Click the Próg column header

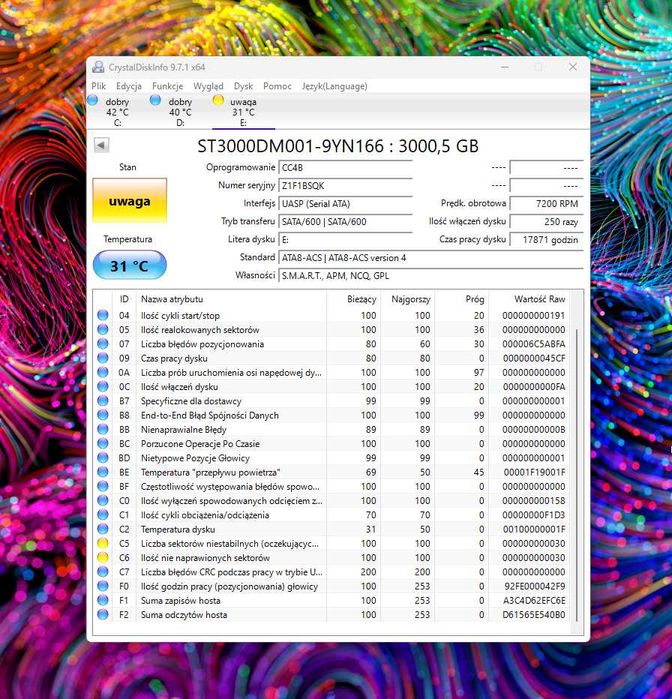[462, 299]
